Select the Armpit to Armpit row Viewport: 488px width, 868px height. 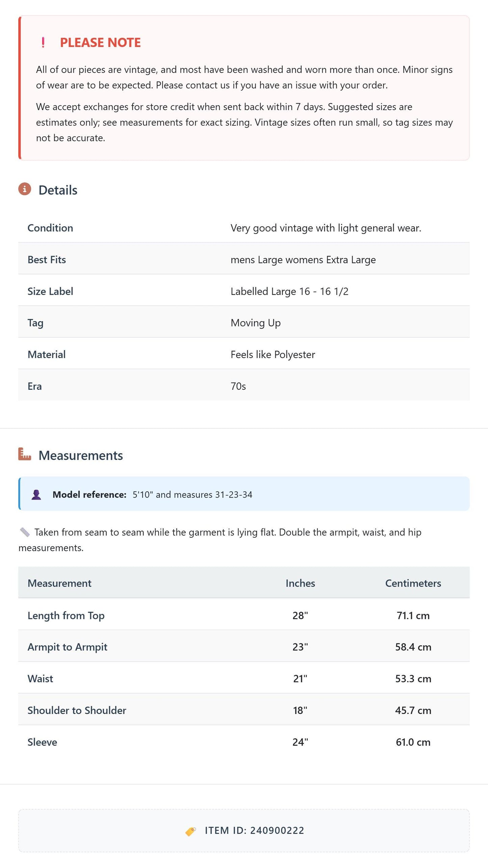pyautogui.click(x=244, y=646)
